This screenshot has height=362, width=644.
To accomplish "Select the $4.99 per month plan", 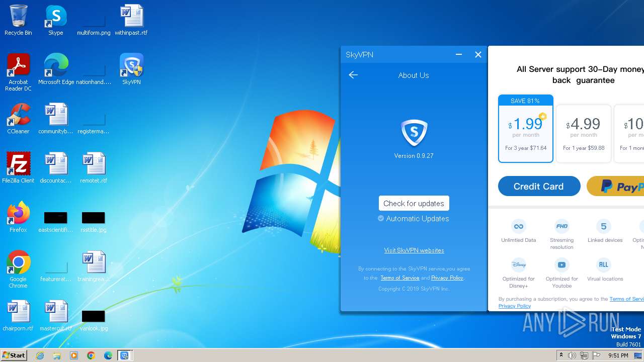I will click(x=584, y=134).
